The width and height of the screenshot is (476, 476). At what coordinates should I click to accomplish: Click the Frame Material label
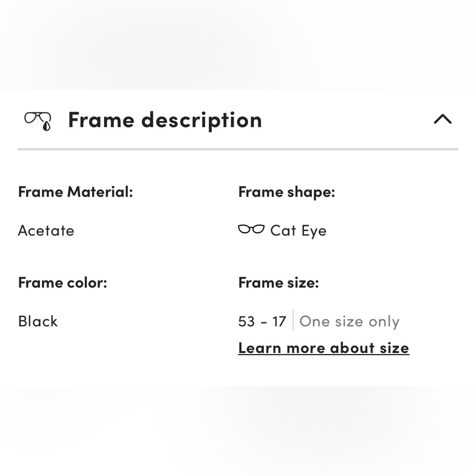click(75, 192)
